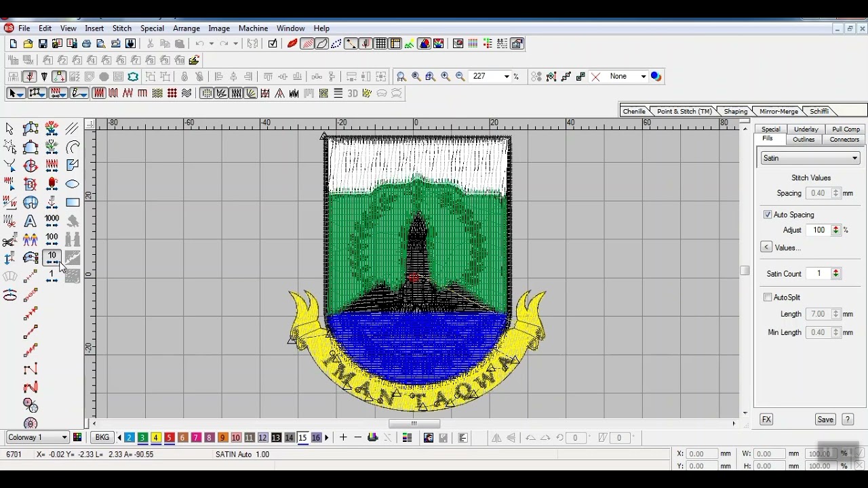The width and height of the screenshot is (868, 488).
Task: Click the Save floppy disk icon
Action: 43,44
